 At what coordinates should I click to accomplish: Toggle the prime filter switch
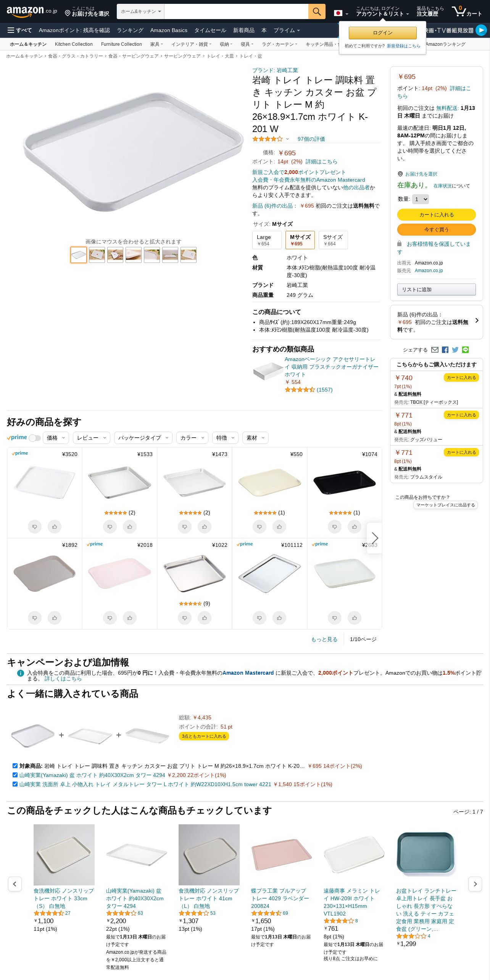[x=35, y=438]
